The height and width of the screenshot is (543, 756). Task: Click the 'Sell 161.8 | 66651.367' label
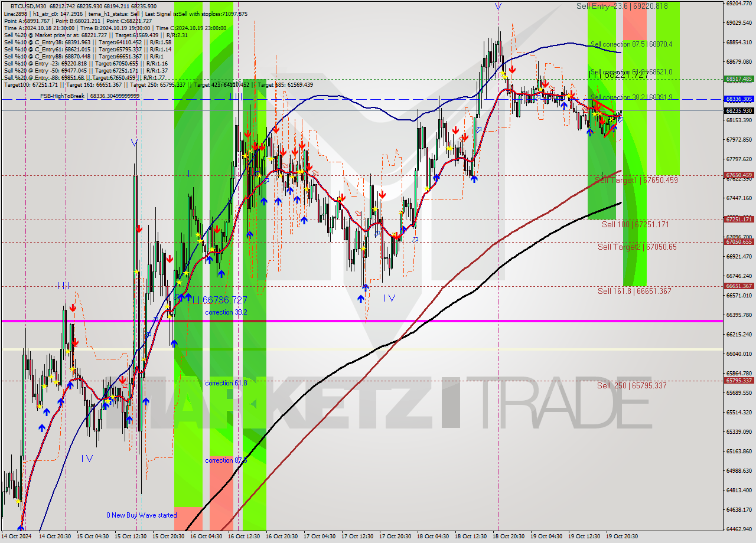[634, 291]
